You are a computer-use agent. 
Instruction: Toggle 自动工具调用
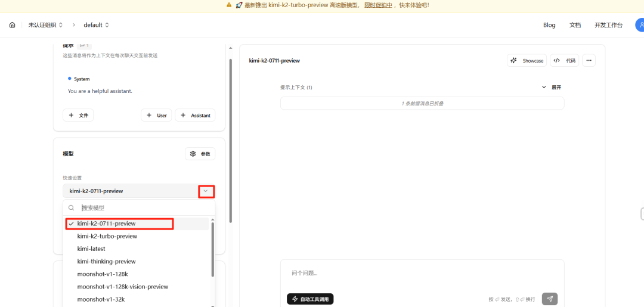point(310,299)
